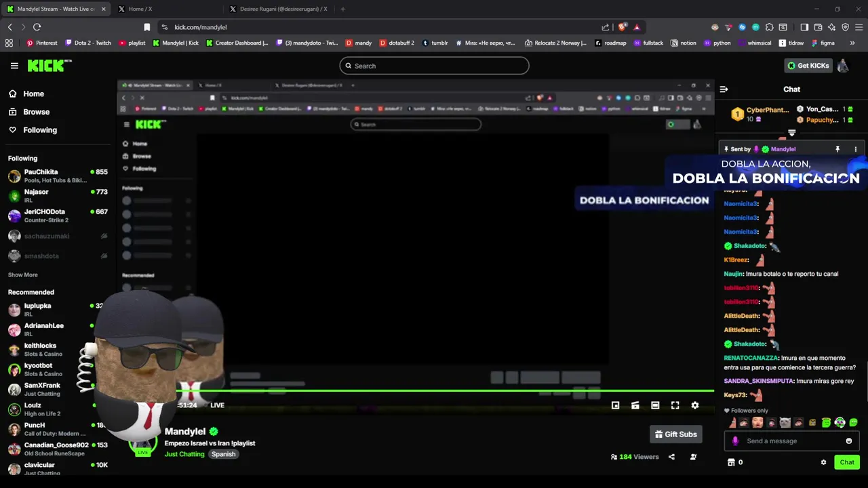
Task: Open recommended channel PuncH
Action: (58, 429)
